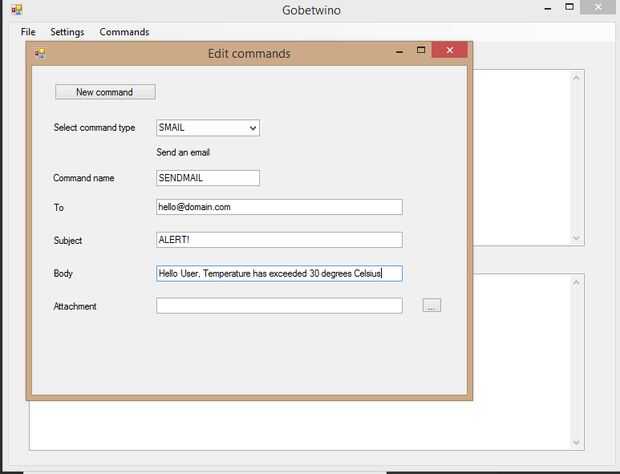Click the To email address field
Screen dimensions: 620x474
[x=279, y=207]
